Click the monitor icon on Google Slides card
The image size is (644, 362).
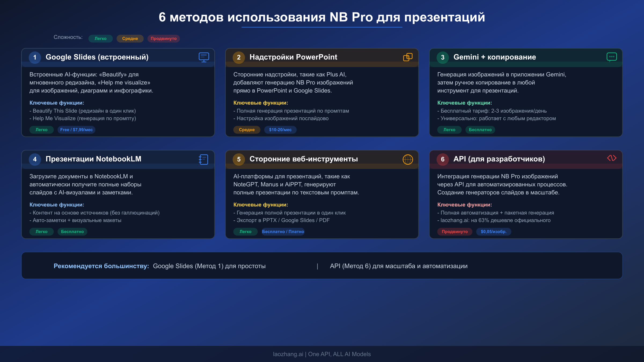[204, 57]
